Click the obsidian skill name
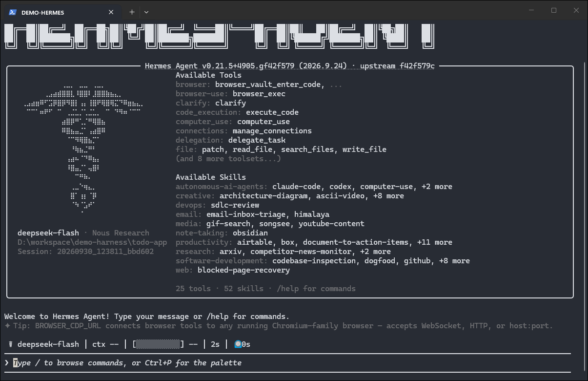This screenshot has height=381, width=588. (x=250, y=233)
